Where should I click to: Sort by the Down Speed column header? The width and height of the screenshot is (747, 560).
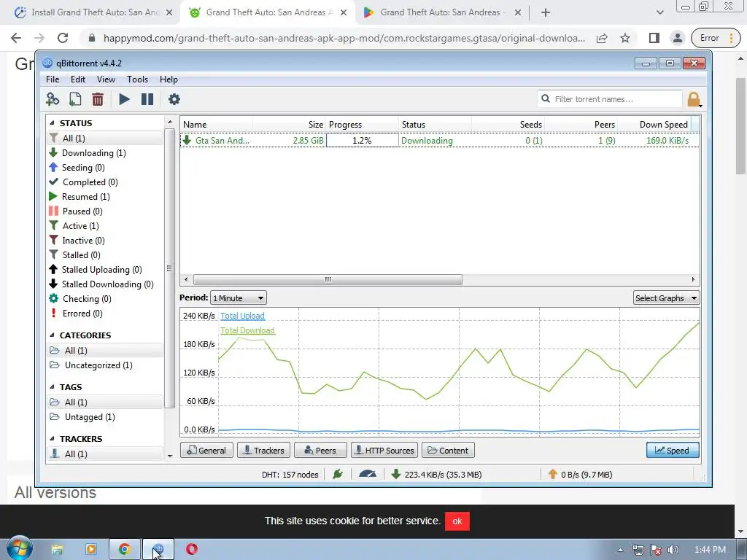tap(663, 125)
